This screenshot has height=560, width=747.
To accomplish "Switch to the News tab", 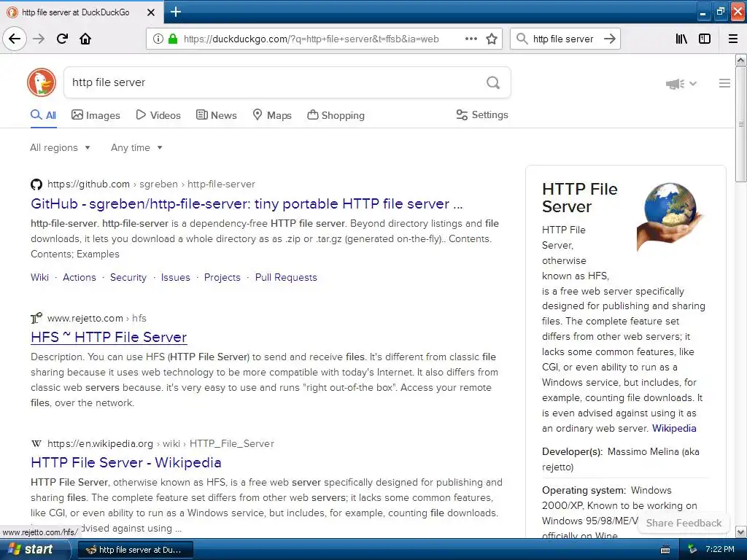I will point(216,115).
